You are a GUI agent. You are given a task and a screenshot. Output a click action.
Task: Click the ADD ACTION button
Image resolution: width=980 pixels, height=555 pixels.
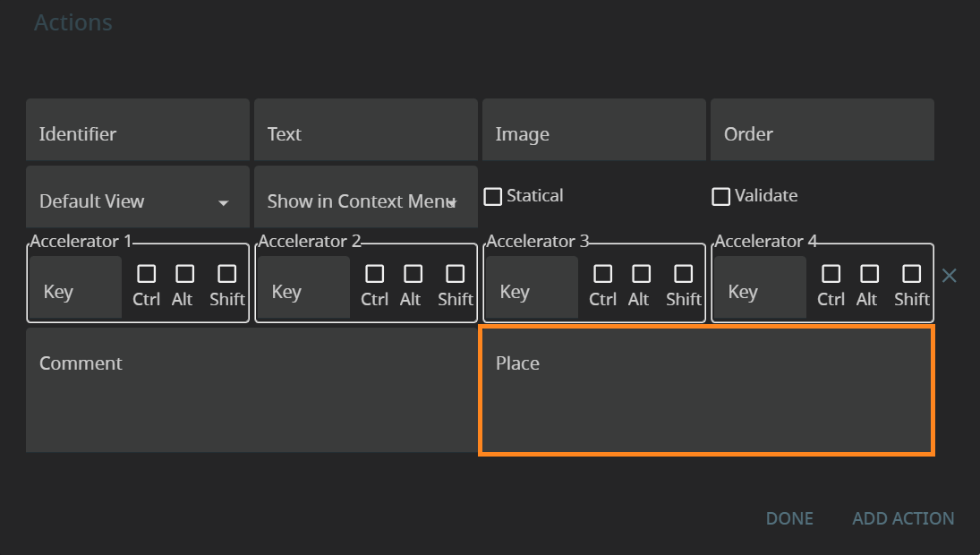(903, 518)
